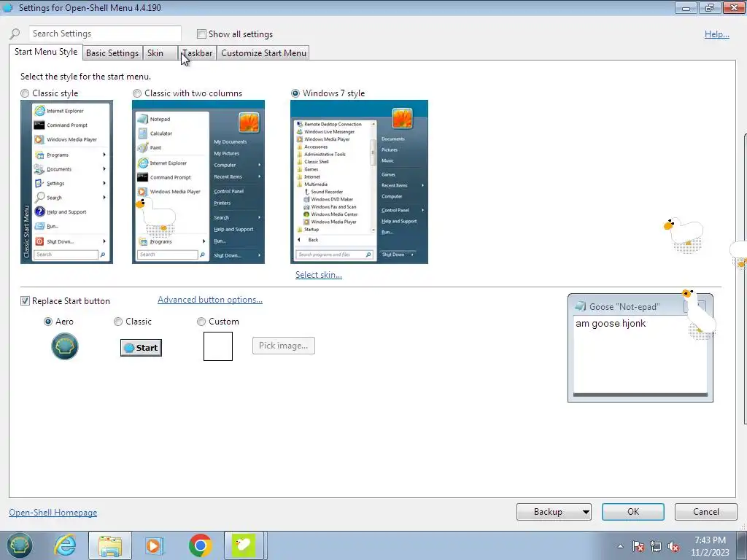Open the Customize Start Menu tab
Viewport: 747px width, 560px height.
point(263,52)
